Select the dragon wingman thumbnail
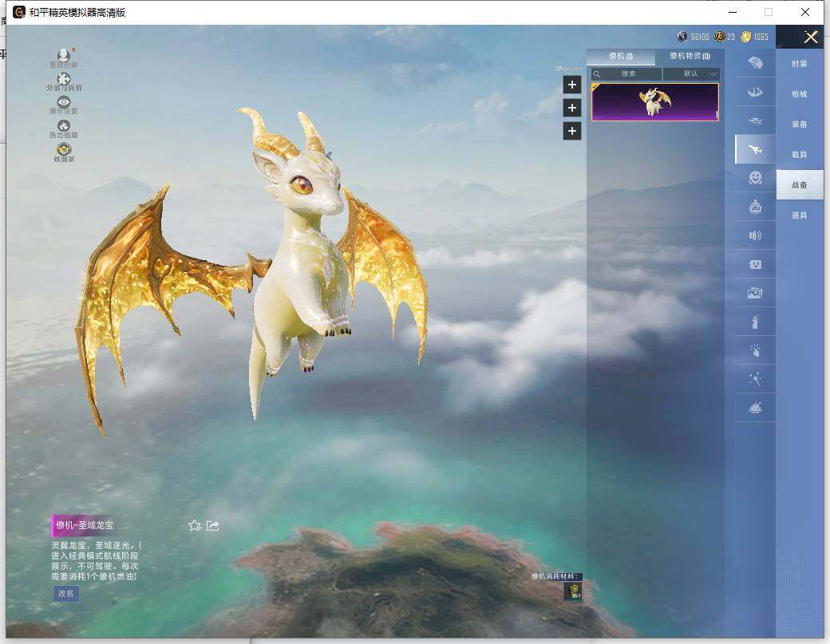This screenshot has height=644, width=830. [x=655, y=102]
